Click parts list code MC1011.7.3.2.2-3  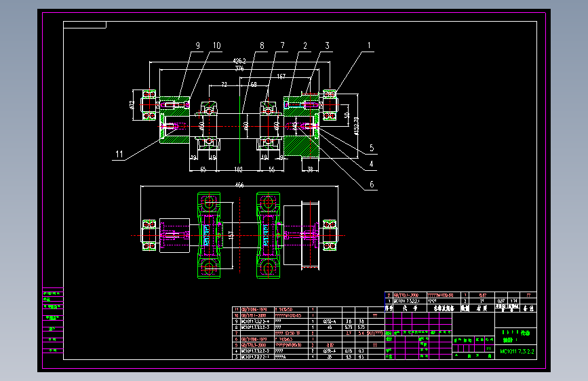(x=255, y=327)
